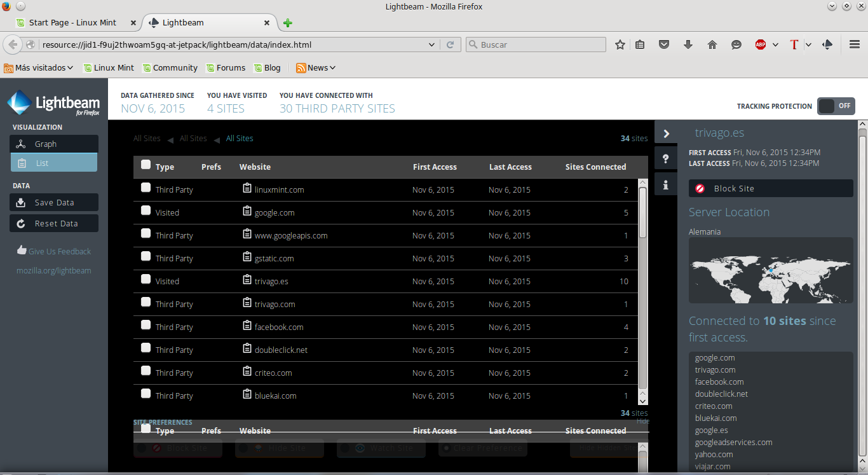The image size is (868, 475).
Task: Select the doubleclick.net row checkbox
Action: coord(146,348)
